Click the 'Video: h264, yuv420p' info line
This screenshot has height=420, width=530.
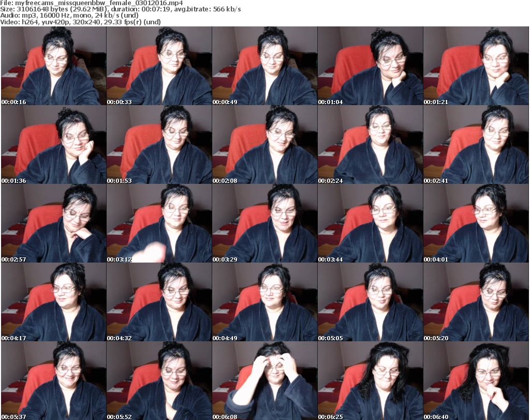point(80,22)
